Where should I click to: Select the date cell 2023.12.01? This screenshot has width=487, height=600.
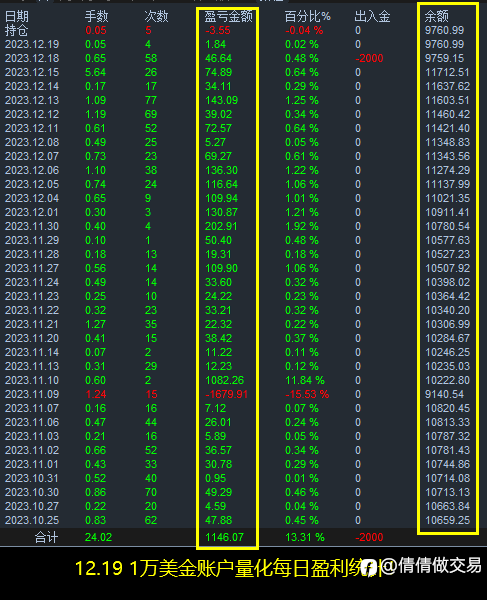click(x=32, y=212)
